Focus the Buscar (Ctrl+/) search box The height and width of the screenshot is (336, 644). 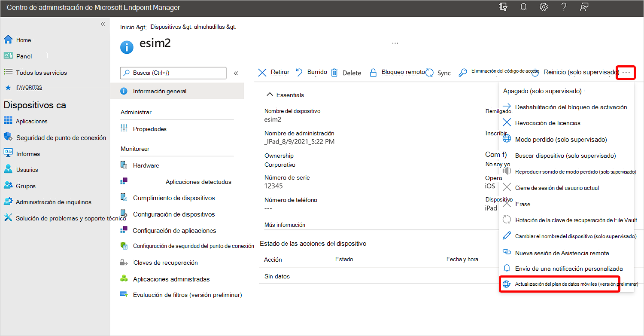tap(173, 73)
